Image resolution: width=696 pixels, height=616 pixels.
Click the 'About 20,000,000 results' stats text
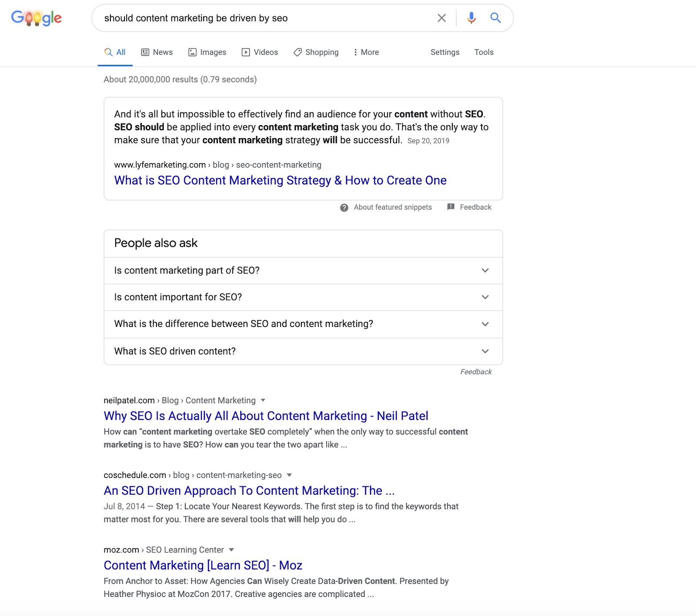180,80
